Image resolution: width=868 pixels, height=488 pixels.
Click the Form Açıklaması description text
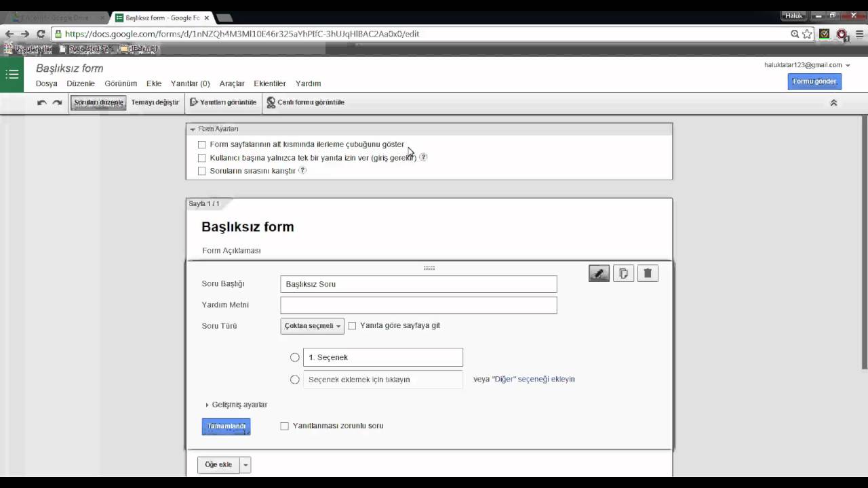231,251
